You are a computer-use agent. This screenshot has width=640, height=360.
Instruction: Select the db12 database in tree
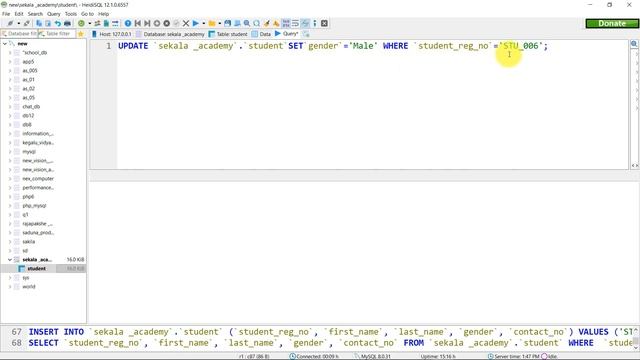pyautogui.click(x=28, y=116)
